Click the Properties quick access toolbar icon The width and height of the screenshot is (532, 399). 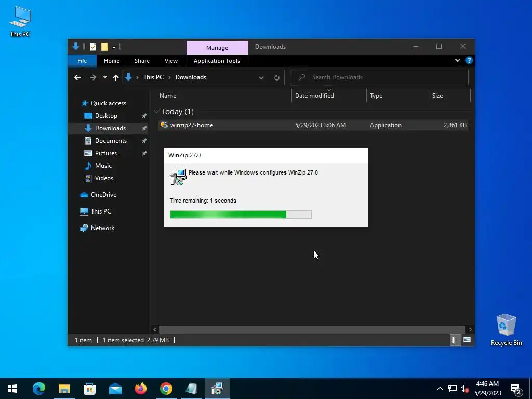pos(93,47)
